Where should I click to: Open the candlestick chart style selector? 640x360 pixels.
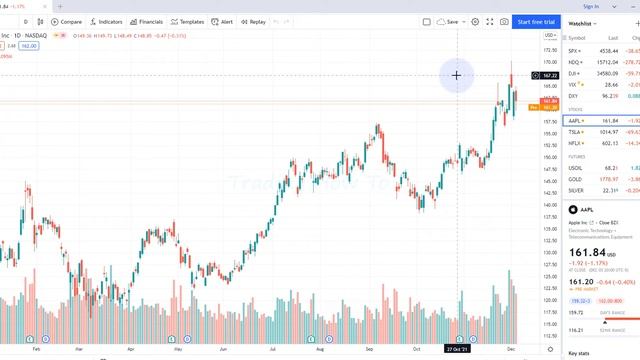pyautogui.click(x=40, y=22)
